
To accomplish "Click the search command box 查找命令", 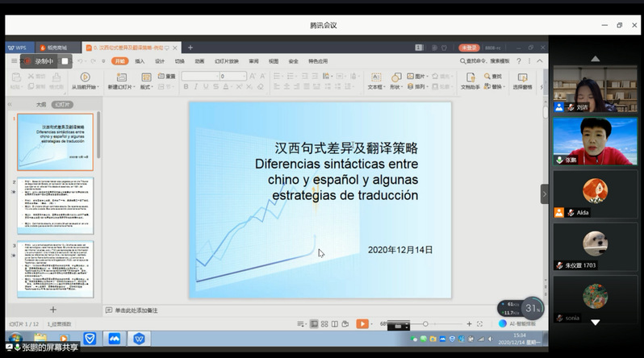I will (x=485, y=61).
